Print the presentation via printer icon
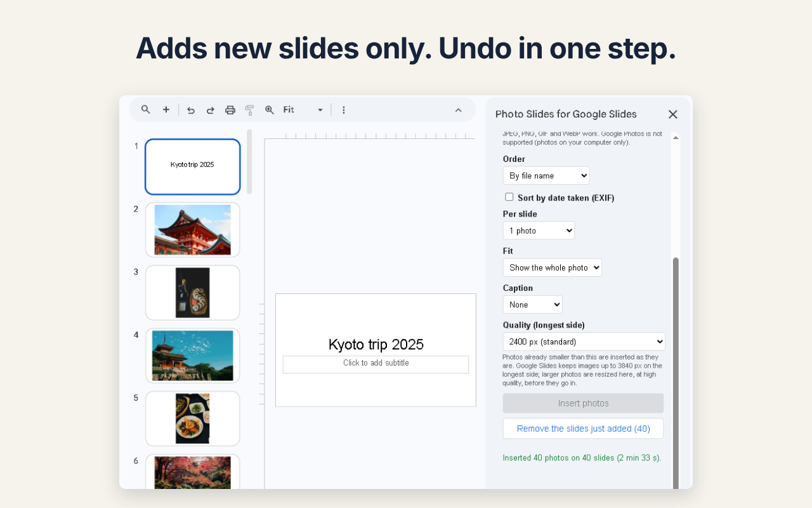 point(230,110)
